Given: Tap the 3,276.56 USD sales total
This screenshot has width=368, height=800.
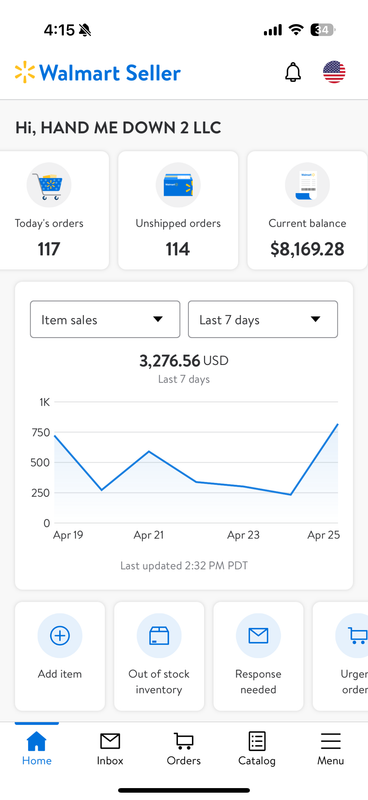Looking at the screenshot, I should pos(184,361).
